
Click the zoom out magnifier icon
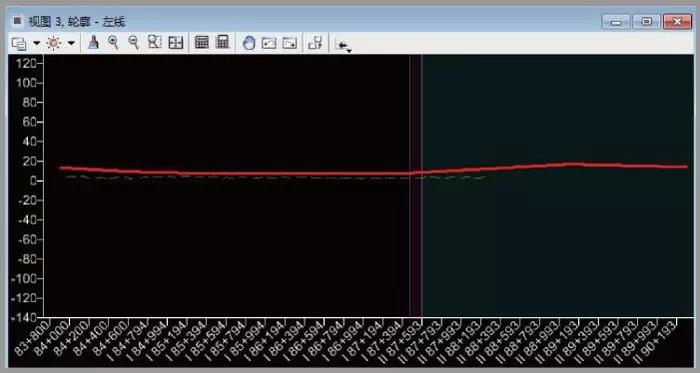pyautogui.click(x=133, y=42)
